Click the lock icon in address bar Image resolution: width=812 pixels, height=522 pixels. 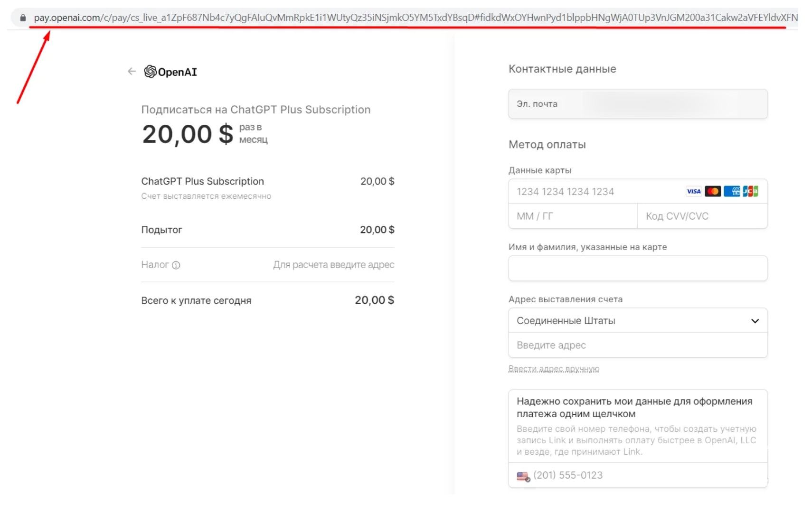coord(23,18)
